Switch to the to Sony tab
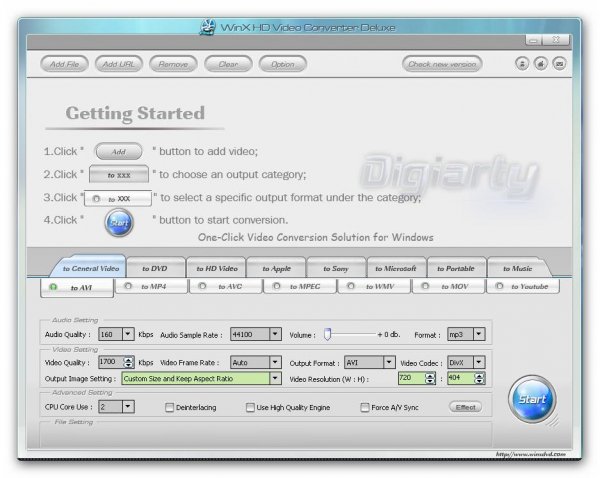 [x=336, y=268]
